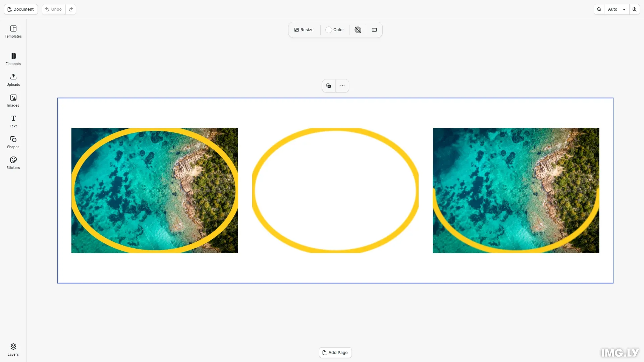Open the Elements library

pos(13,59)
